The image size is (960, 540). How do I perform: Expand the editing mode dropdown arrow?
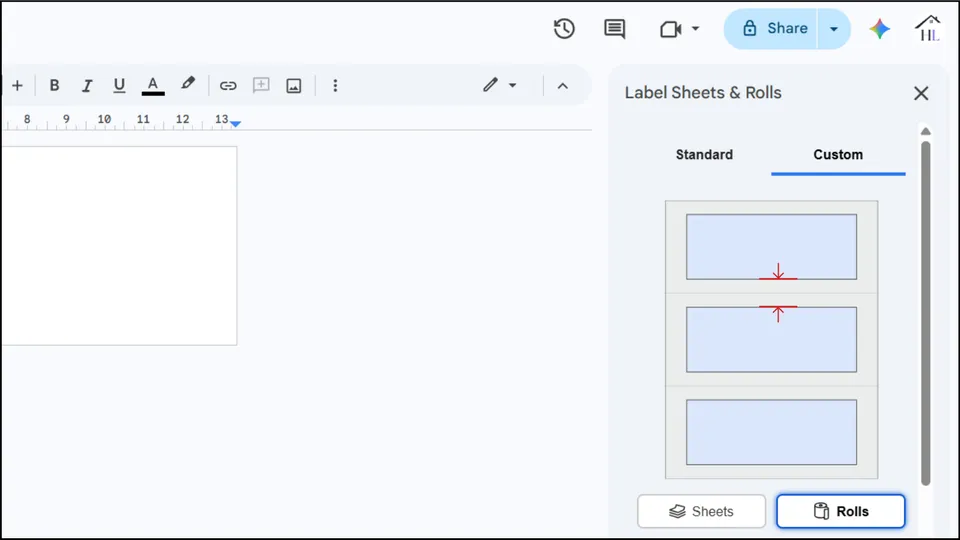(x=512, y=86)
